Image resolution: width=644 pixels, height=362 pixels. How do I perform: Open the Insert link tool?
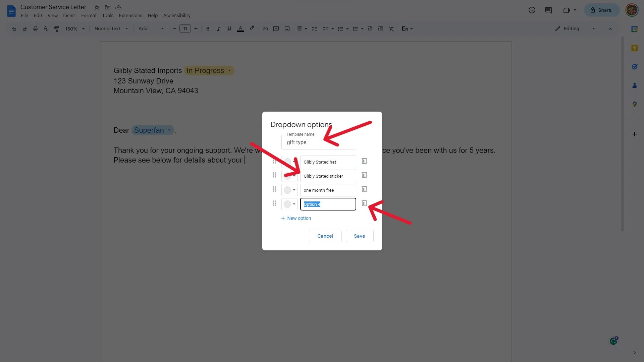(x=265, y=29)
